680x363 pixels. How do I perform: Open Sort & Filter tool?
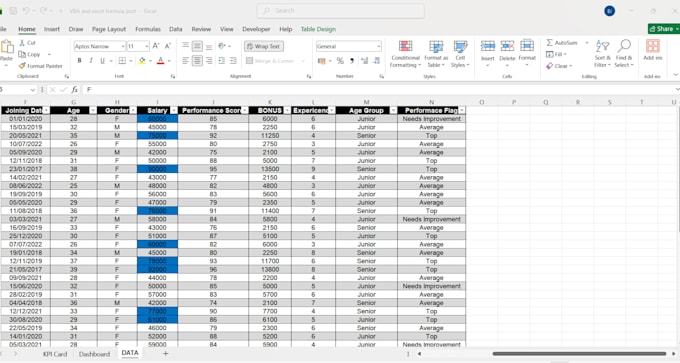click(602, 54)
